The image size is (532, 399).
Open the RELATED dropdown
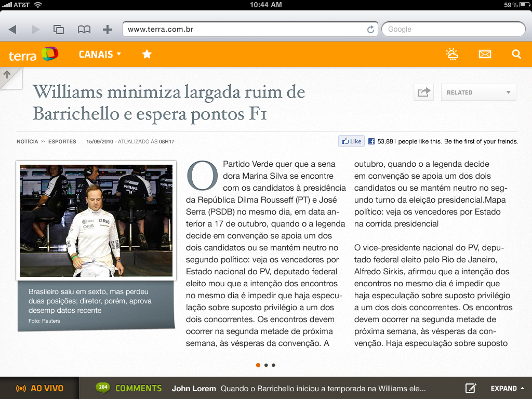click(478, 92)
